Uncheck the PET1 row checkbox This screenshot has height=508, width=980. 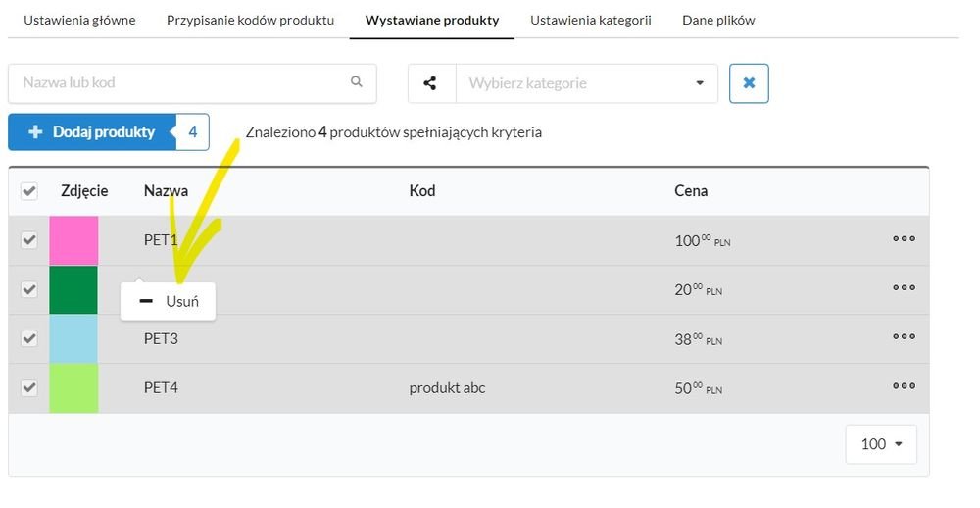[x=28, y=240]
